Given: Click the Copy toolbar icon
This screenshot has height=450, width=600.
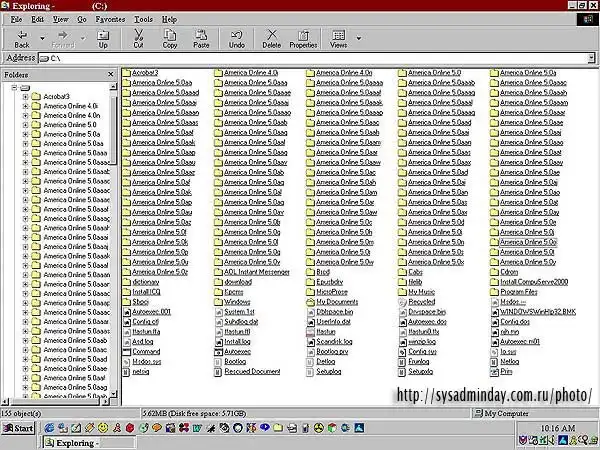Looking at the screenshot, I should (x=170, y=38).
